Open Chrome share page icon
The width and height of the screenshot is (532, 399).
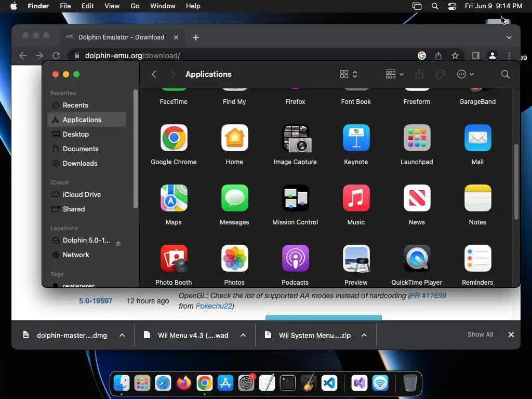438,56
